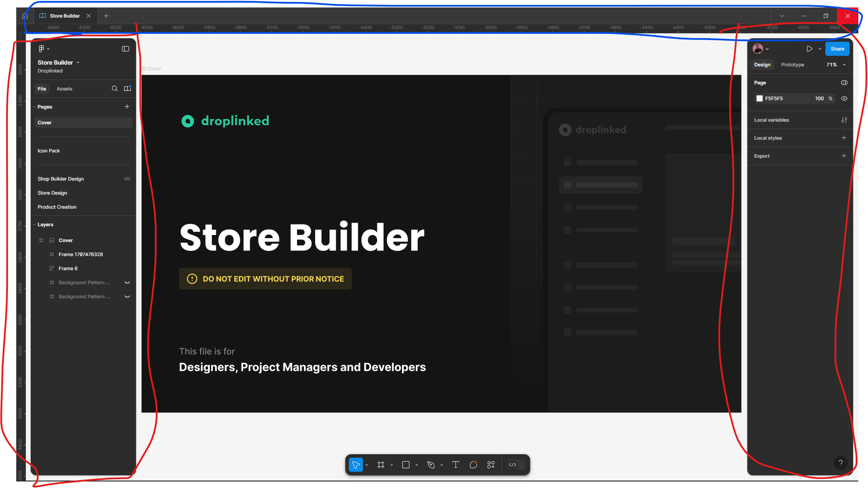Select the Pen tool
Screen dimensions: 868x488
(431, 465)
